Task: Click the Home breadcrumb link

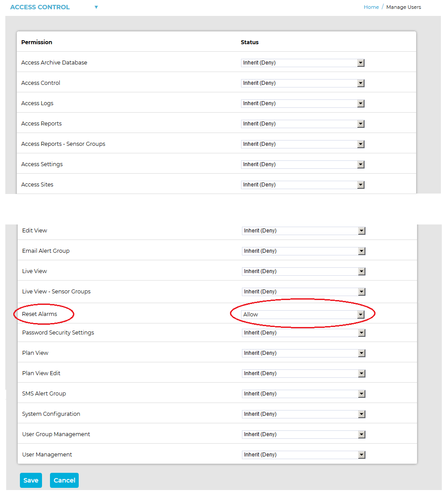Action: pos(371,7)
